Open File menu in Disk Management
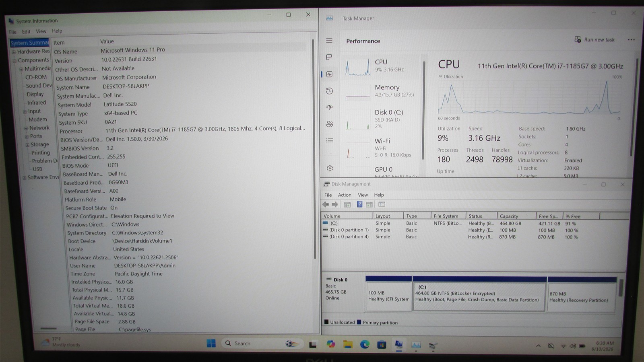Image resolution: width=644 pixels, height=362 pixels. pos(328,195)
